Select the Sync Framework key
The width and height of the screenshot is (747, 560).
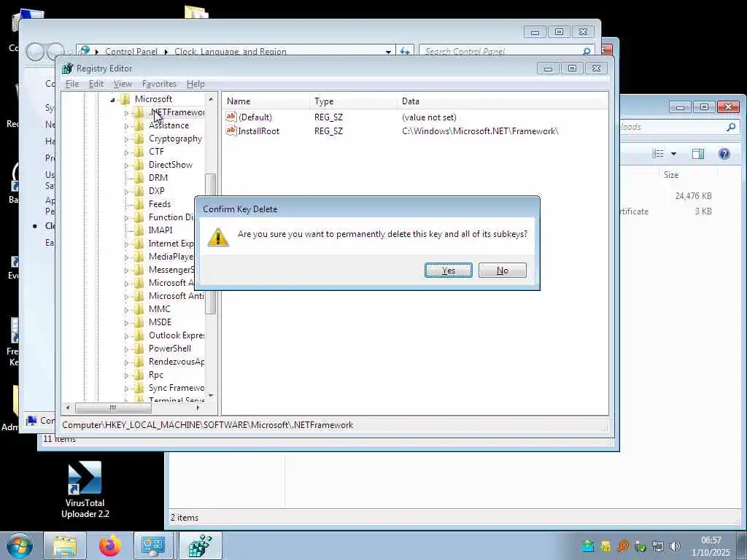(177, 388)
